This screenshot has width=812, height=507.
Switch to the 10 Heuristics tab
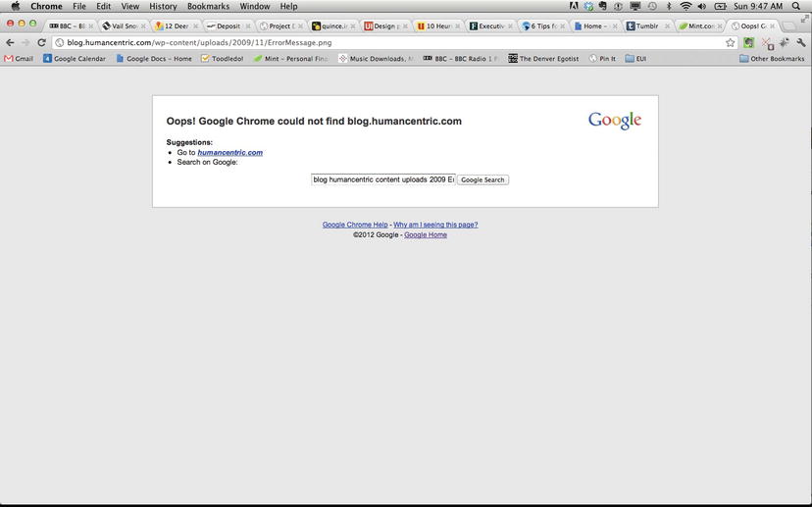coord(436,25)
